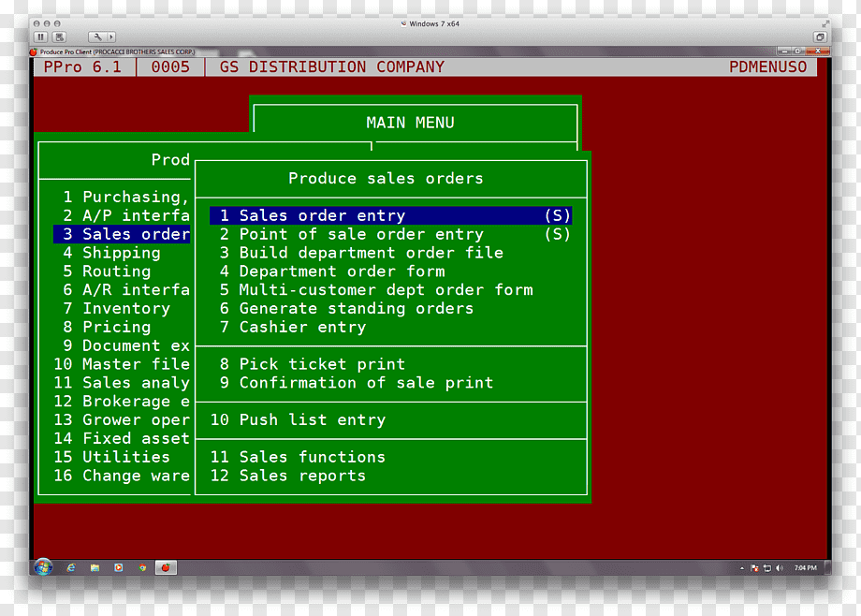Show hidden tray icons arrow
861x616 pixels.
point(742,568)
